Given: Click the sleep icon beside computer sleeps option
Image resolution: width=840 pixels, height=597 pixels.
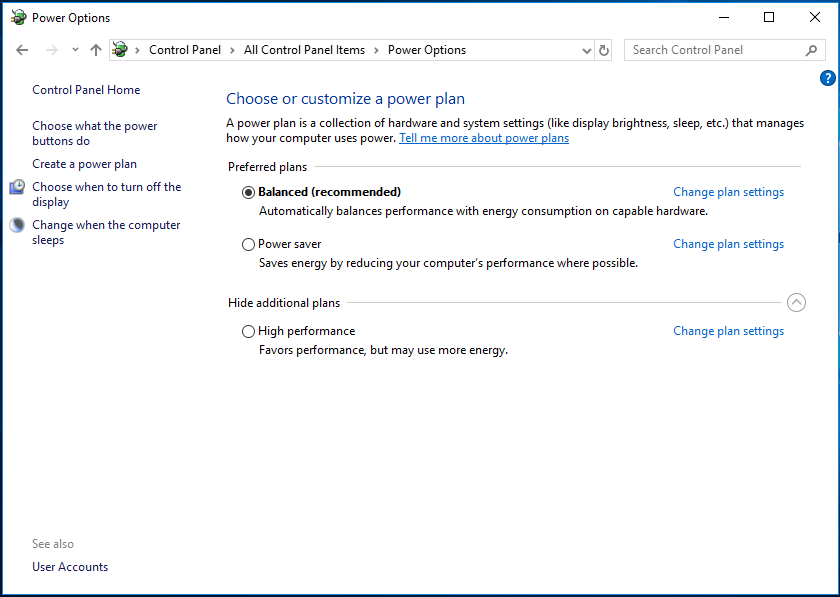Looking at the screenshot, I should [16, 224].
